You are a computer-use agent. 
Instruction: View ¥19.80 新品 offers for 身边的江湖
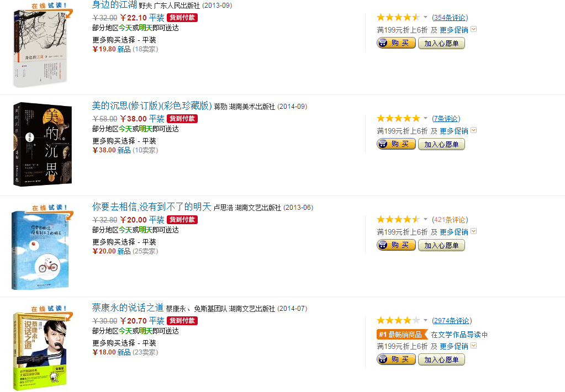pyautogui.click(x=112, y=49)
